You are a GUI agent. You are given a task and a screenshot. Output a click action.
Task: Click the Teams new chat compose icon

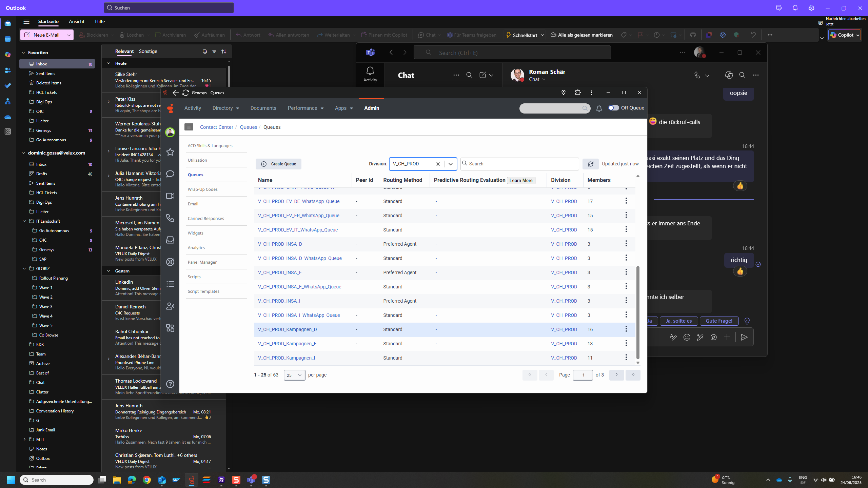[x=482, y=75]
